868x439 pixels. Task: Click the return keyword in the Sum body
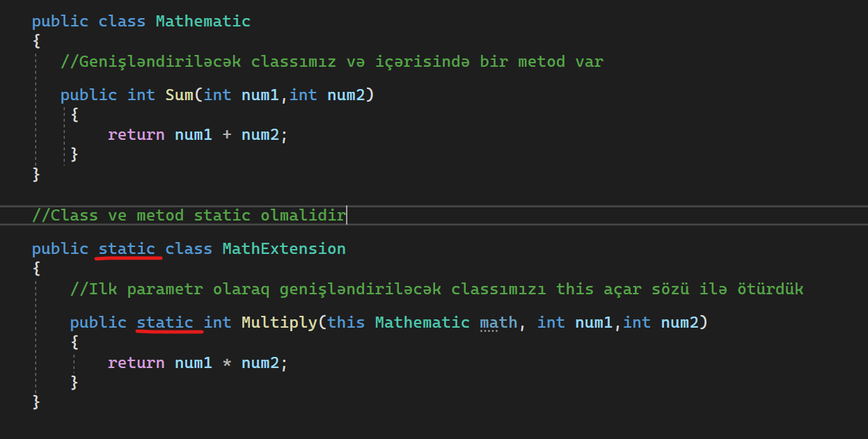click(x=136, y=134)
